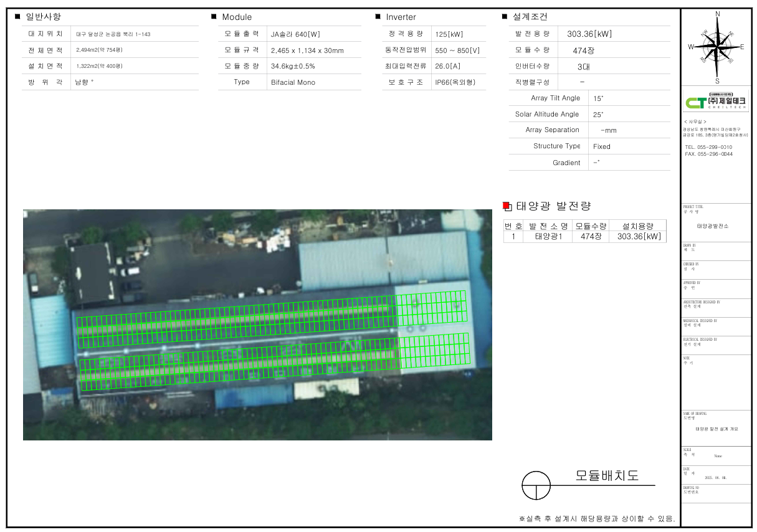Click the red square beside 태양광 발전량
The image size is (757, 532).
[507, 206]
